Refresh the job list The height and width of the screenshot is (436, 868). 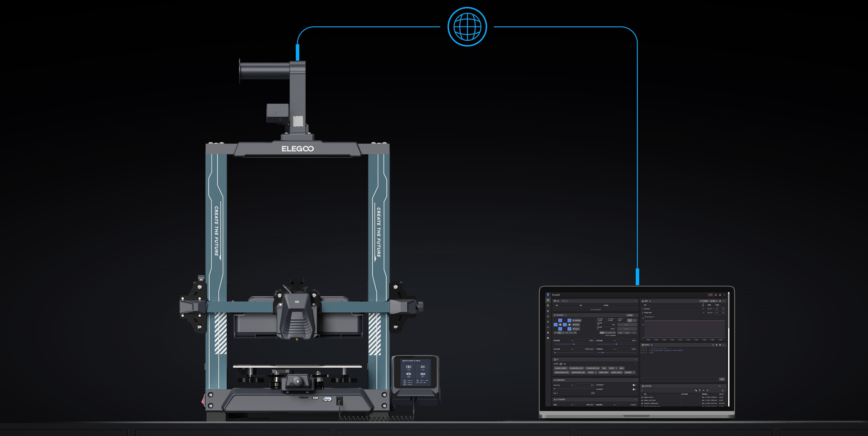click(708, 391)
